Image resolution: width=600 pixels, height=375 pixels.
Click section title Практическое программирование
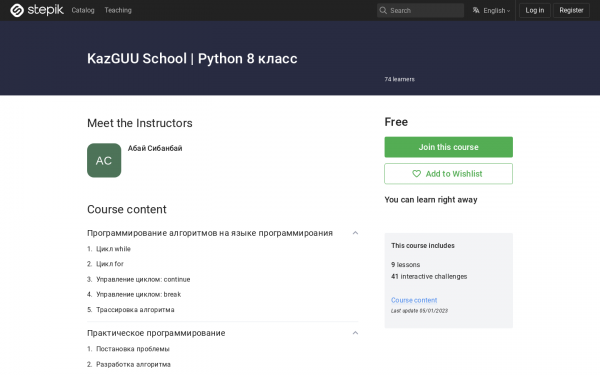156,333
